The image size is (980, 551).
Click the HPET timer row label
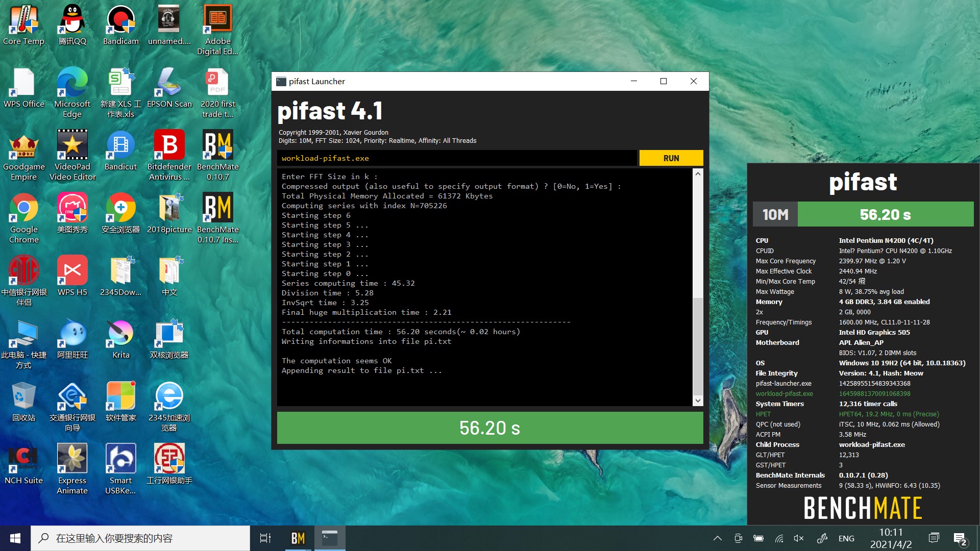coord(763,414)
